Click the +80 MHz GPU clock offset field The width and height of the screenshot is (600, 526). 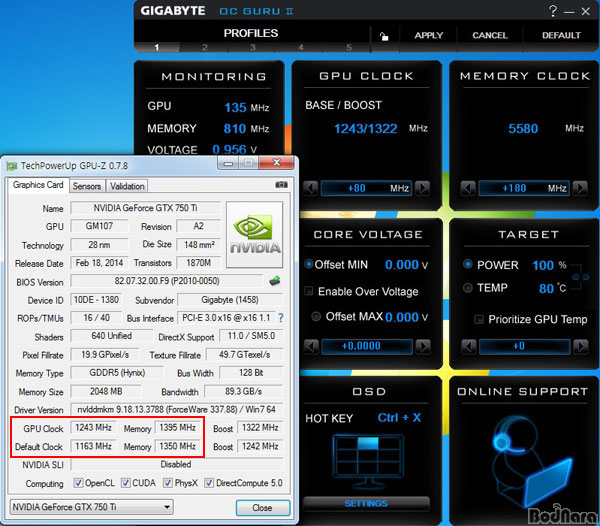(x=367, y=188)
